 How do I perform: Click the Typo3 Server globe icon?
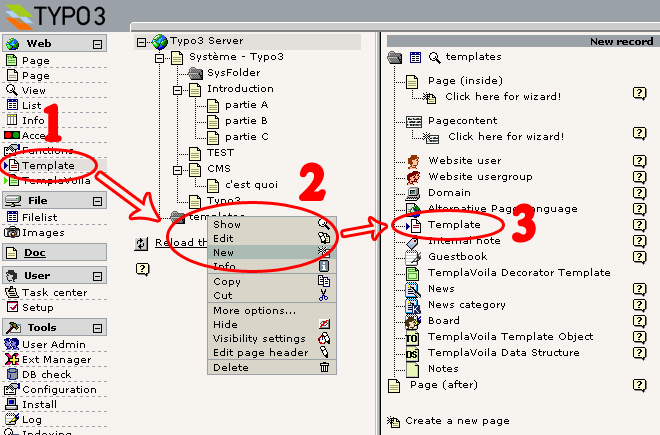[159, 42]
